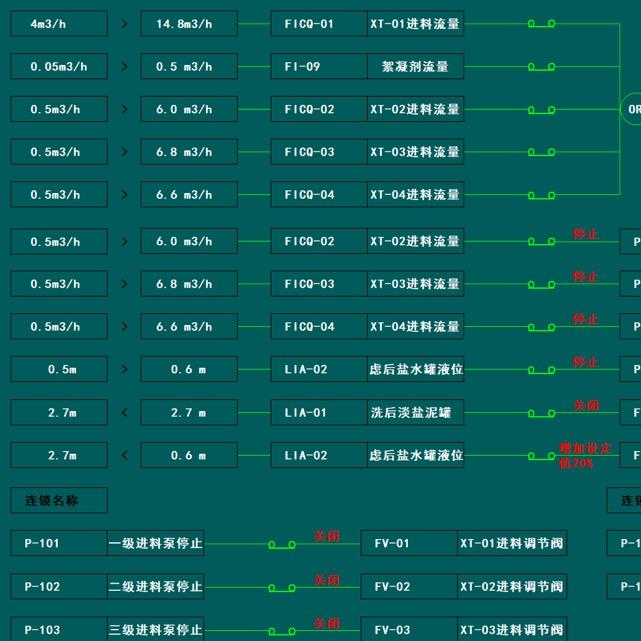Click the OR logic gate circle
The width and height of the screenshot is (641, 641).
pyautogui.click(x=631, y=109)
